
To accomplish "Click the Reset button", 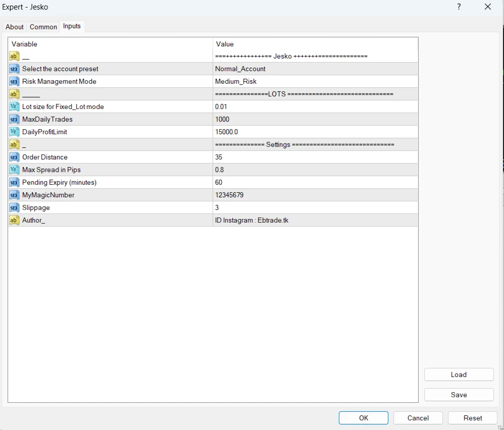I will point(472,418).
